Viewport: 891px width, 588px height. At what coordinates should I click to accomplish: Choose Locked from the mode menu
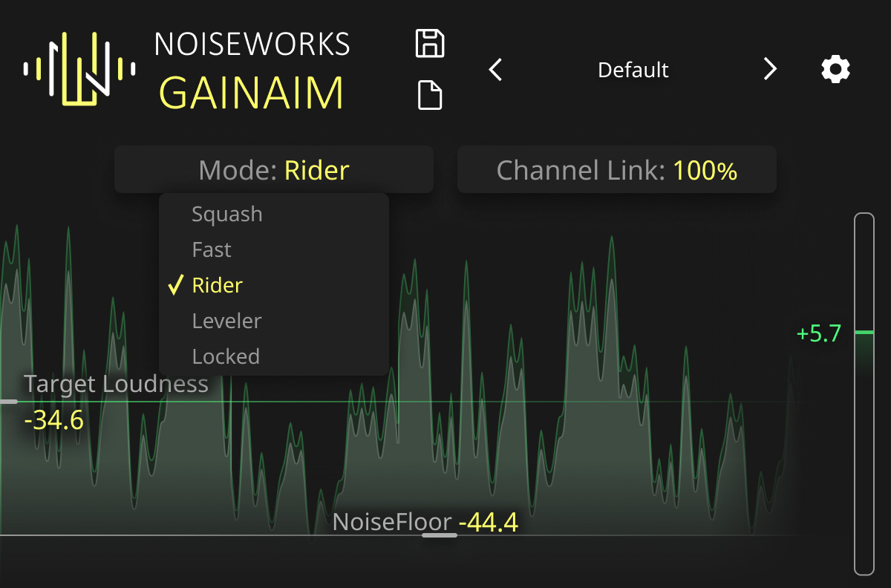pos(226,356)
